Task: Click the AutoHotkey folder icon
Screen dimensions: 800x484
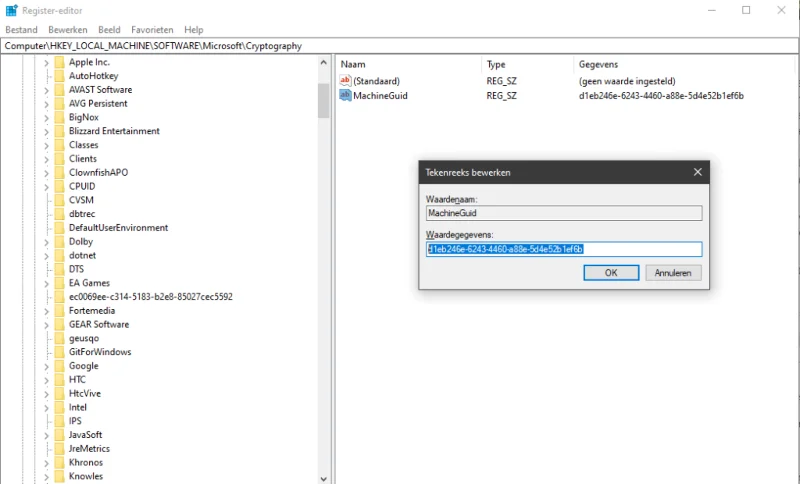Action: click(60, 76)
